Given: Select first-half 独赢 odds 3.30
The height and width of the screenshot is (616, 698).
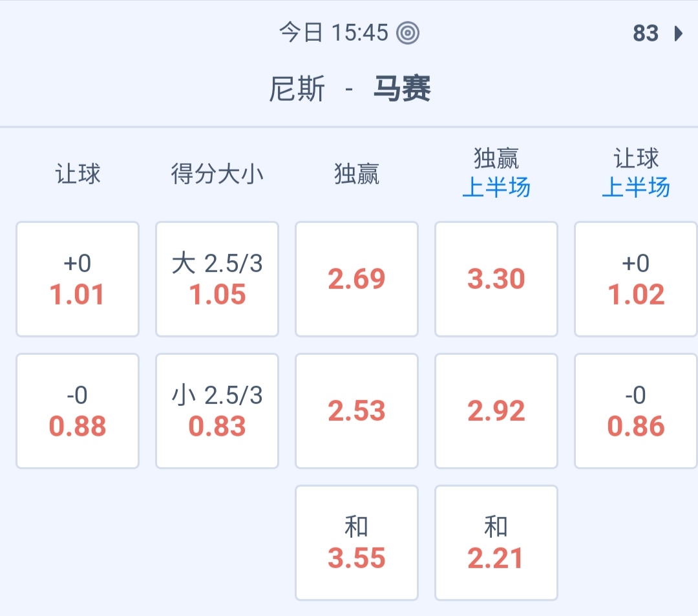Looking at the screenshot, I should pyautogui.click(x=496, y=279).
